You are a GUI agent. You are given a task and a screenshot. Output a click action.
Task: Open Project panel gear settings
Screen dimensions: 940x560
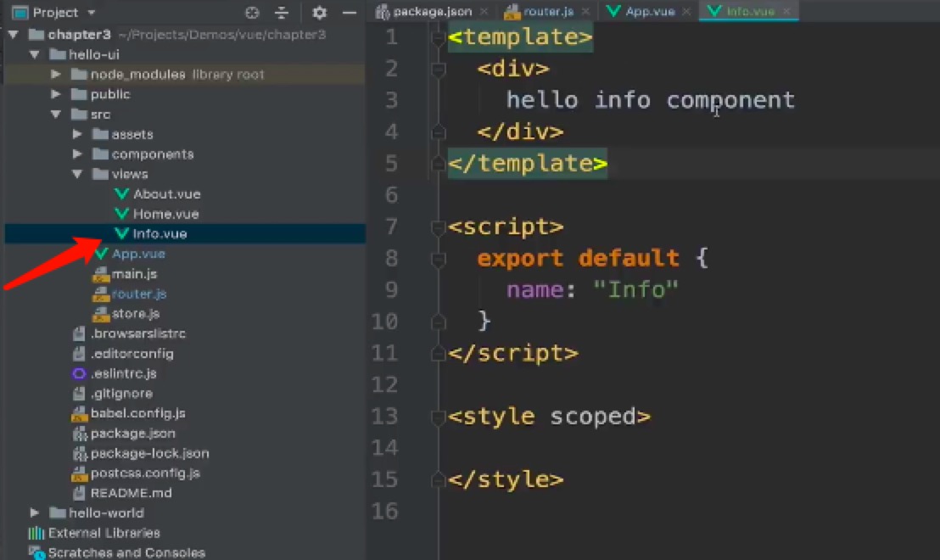click(x=320, y=13)
